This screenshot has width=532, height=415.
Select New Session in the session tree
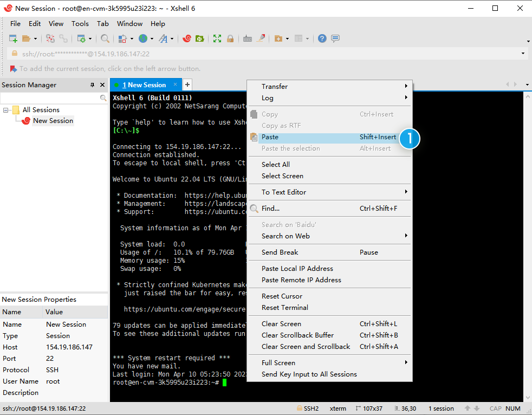click(x=53, y=121)
